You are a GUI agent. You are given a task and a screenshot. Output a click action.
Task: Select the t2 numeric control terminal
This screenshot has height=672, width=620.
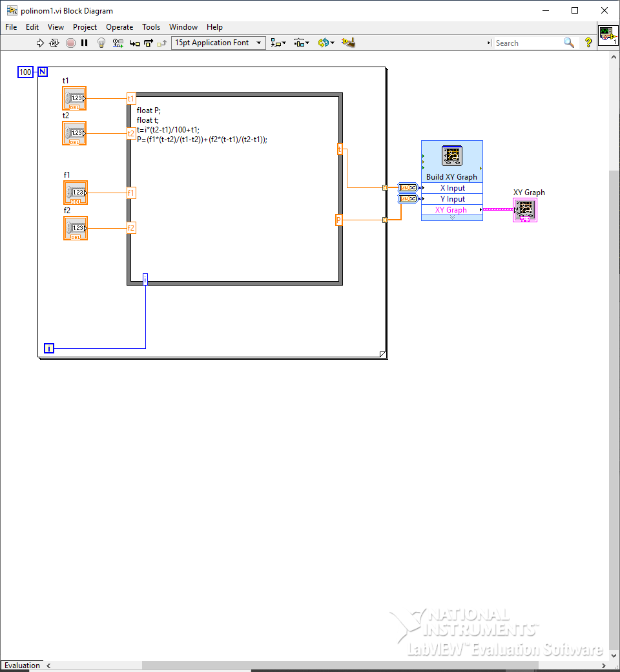(x=74, y=133)
